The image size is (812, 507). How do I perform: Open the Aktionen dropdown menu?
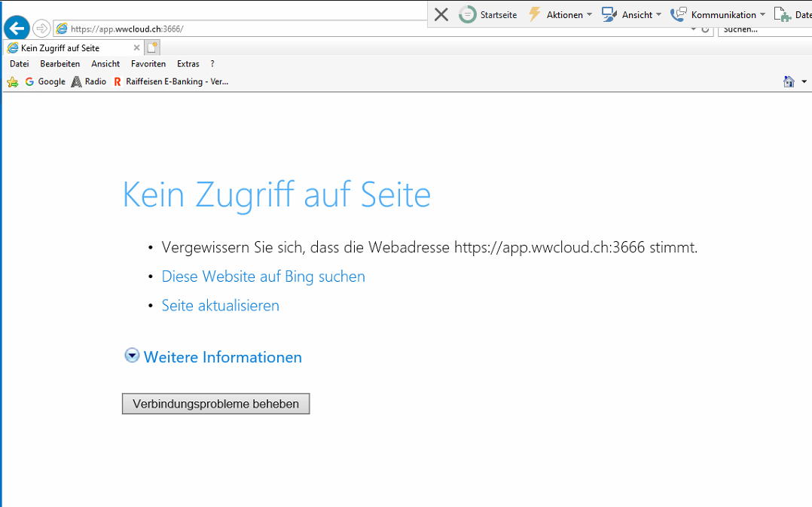click(560, 14)
